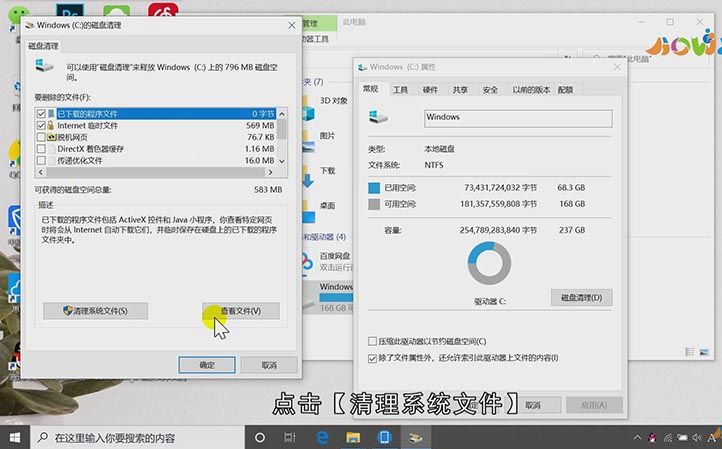Viewport: 722px width, 449px height.
Task: Click the IME letter A tray indicator
Action: (711, 437)
